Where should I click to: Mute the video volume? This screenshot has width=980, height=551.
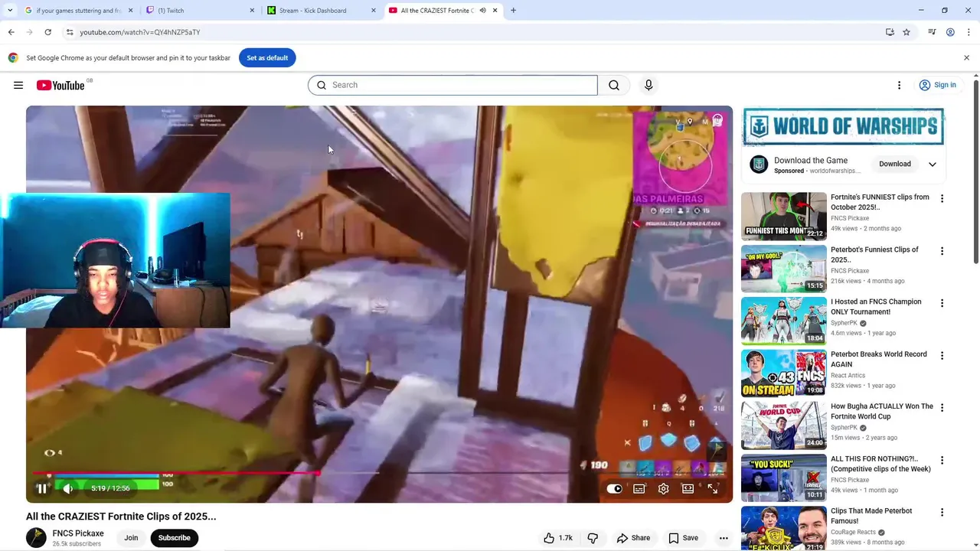point(67,488)
